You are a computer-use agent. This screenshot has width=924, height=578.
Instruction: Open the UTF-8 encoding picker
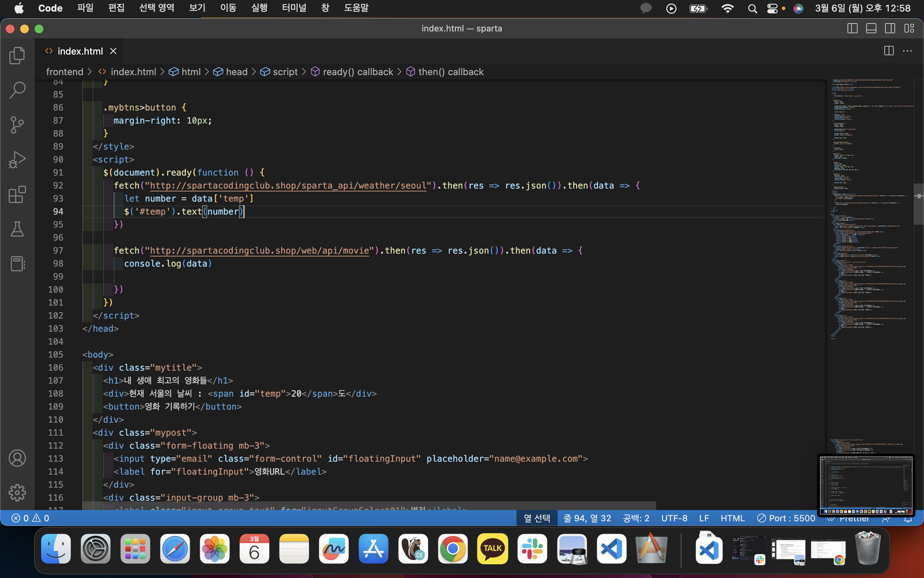(x=674, y=518)
